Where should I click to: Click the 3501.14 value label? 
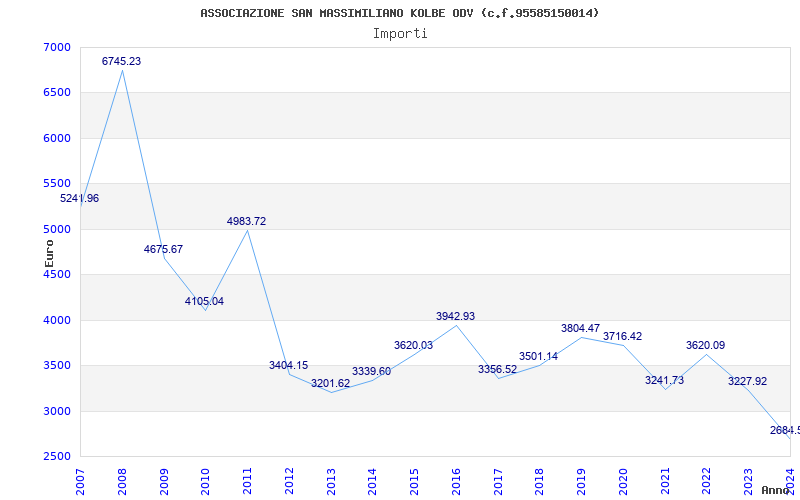539,357
